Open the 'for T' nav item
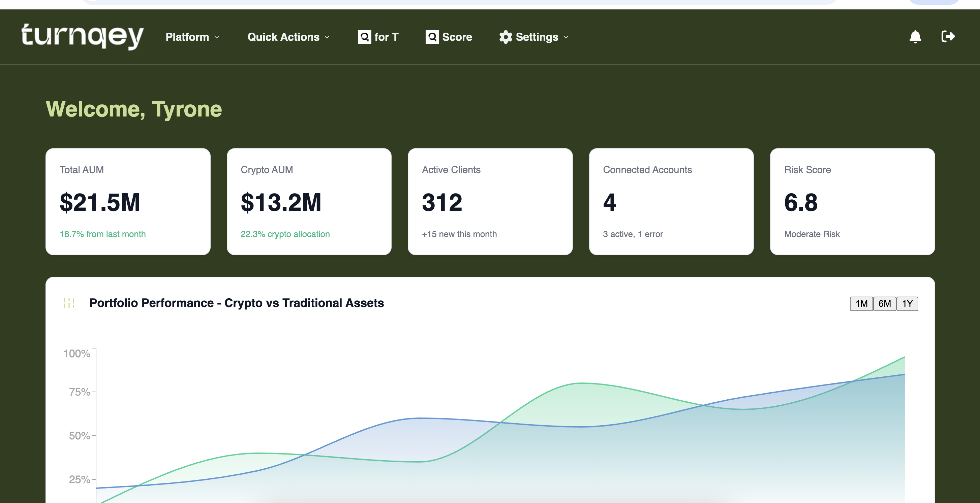The height and width of the screenshot is (503, 980). coord(378,37)
